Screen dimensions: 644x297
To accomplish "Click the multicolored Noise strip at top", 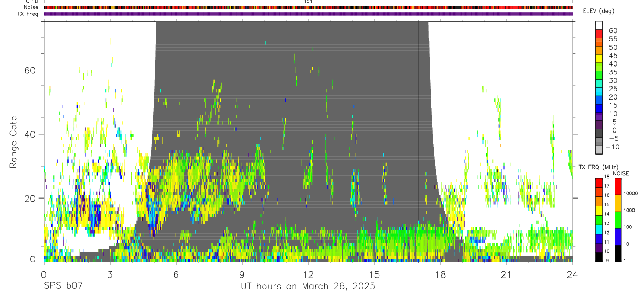I will tap(308, 7).
